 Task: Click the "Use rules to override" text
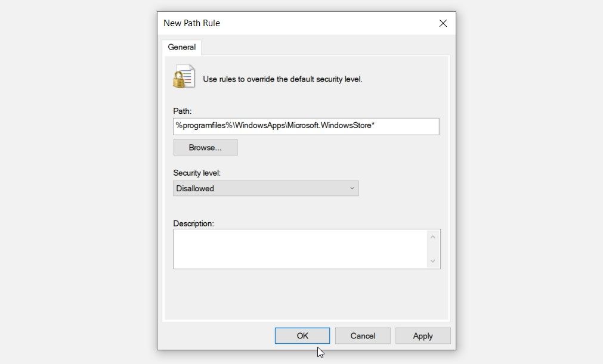pos(282,79)
